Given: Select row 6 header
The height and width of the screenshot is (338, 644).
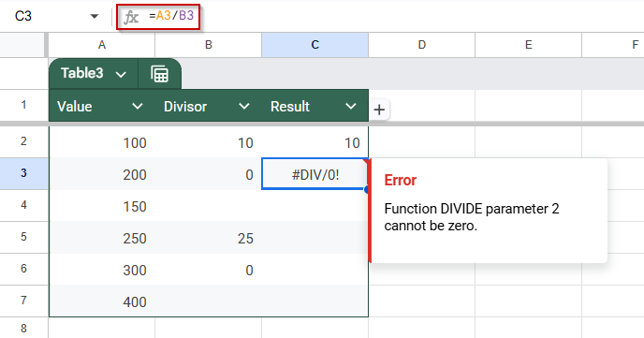Looking at the screenshot, I should [23, 269].
